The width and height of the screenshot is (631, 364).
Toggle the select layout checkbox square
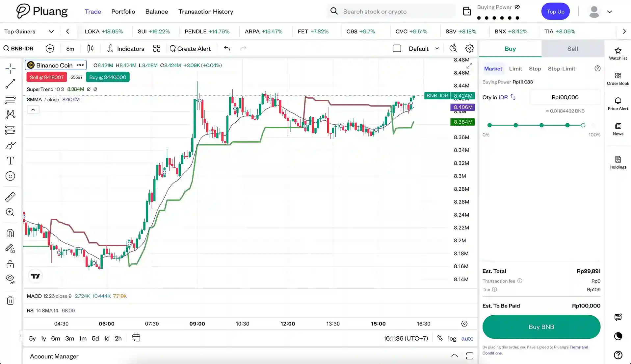click(x=397, y=49)
